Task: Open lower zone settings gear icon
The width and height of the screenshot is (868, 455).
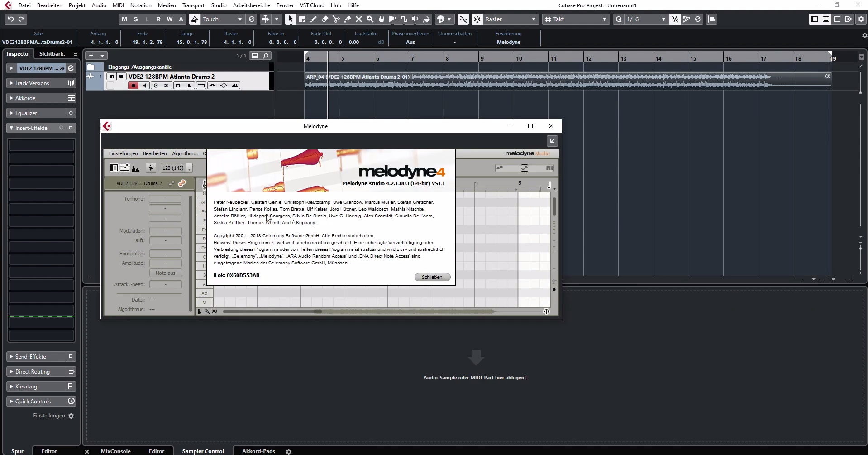Action: 289,451
